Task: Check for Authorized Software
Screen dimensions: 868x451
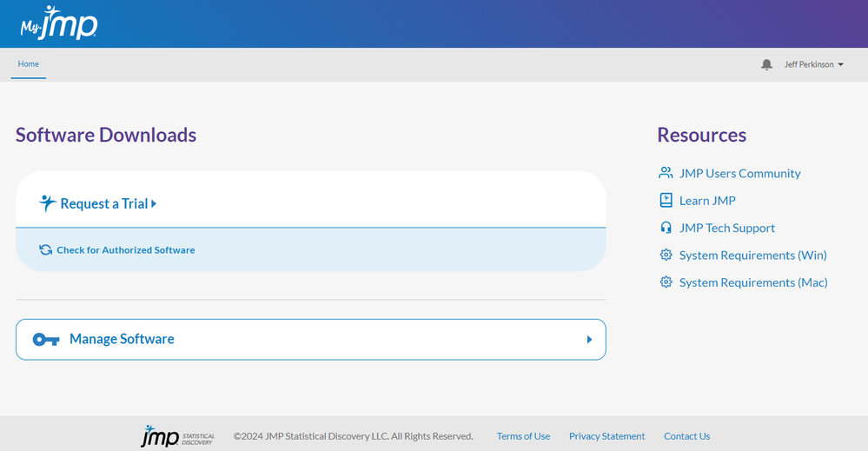Action: click(x=126, y=250)
